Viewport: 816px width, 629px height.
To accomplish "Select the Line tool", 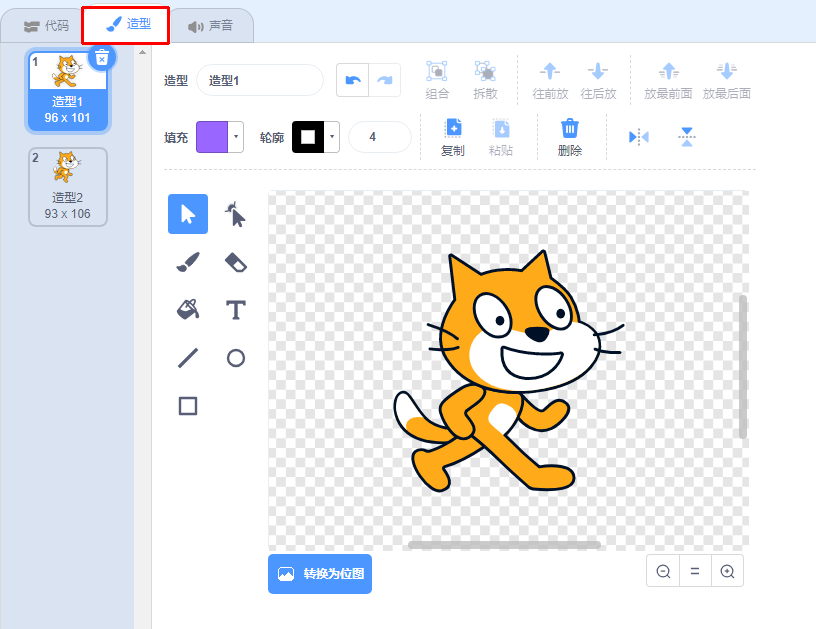I will pyautogui.click(x=188, y=358).
